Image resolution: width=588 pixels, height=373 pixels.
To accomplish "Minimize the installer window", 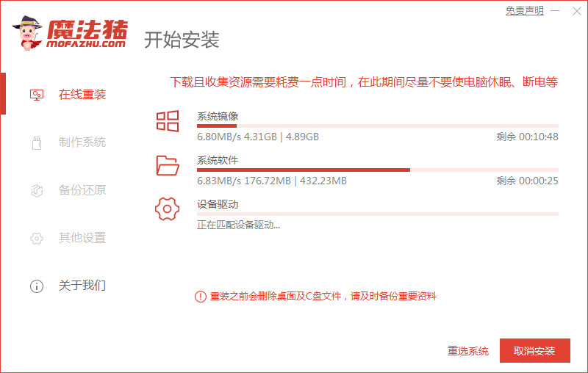I will (556, 11).
